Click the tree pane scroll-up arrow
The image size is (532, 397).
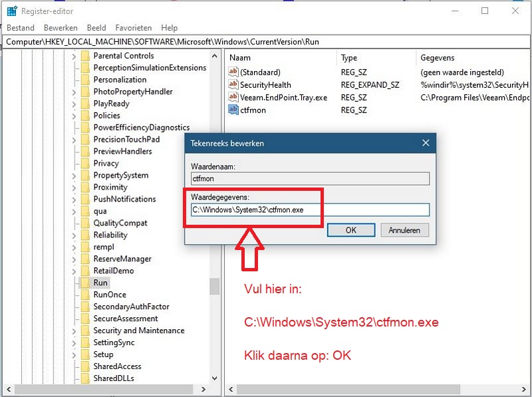(214, 56)
